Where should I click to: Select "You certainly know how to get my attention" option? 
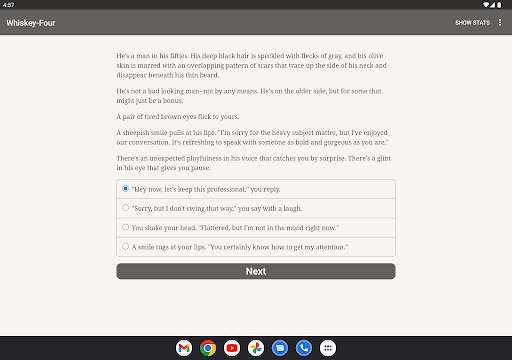pos(256,247)
